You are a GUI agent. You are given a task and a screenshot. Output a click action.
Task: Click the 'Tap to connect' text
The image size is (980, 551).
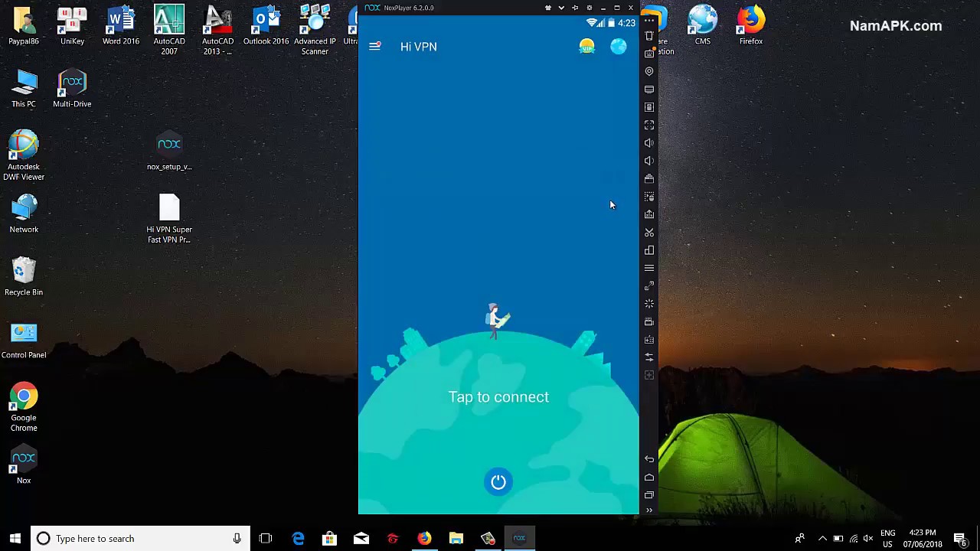[x=498, y=396]
